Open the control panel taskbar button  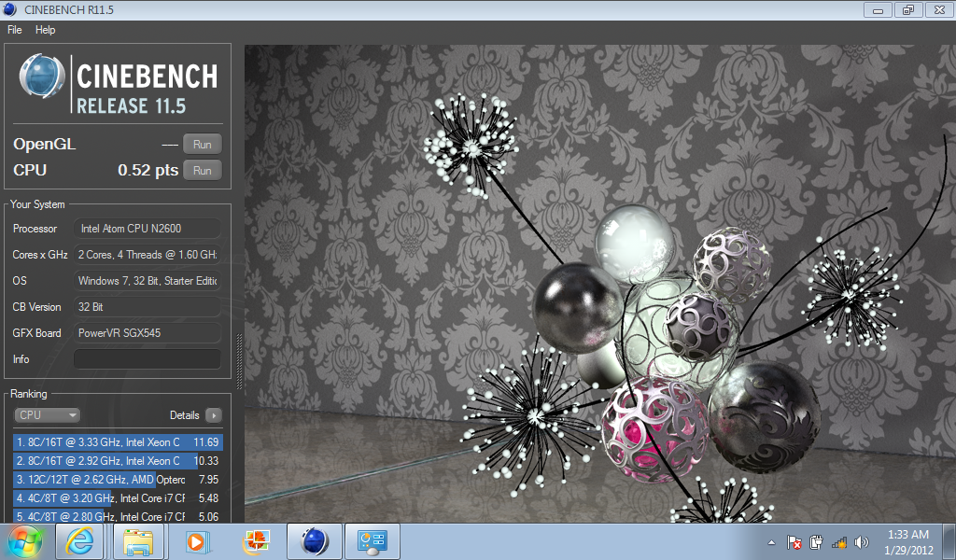click(373, 541)
